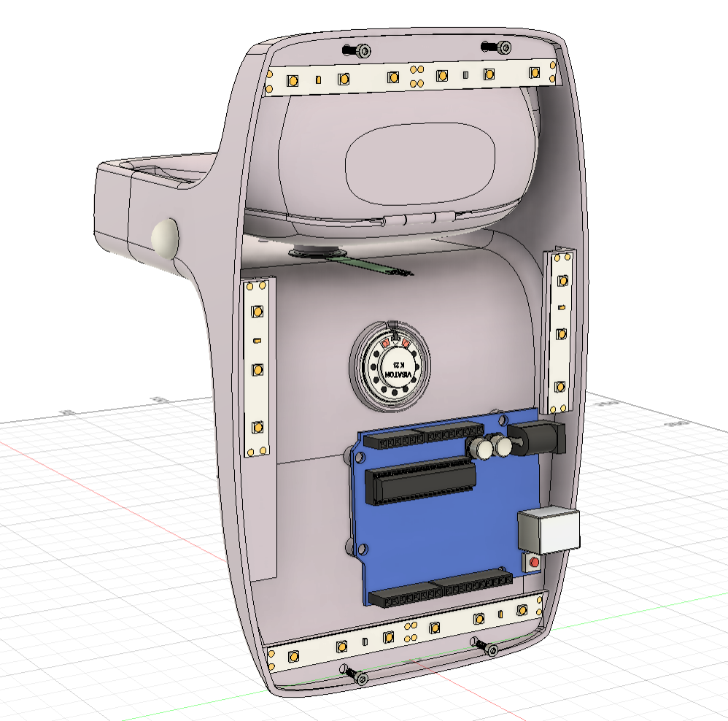
Task: Pick the large black IC socket on the board
Action: (x=421, y=481)
